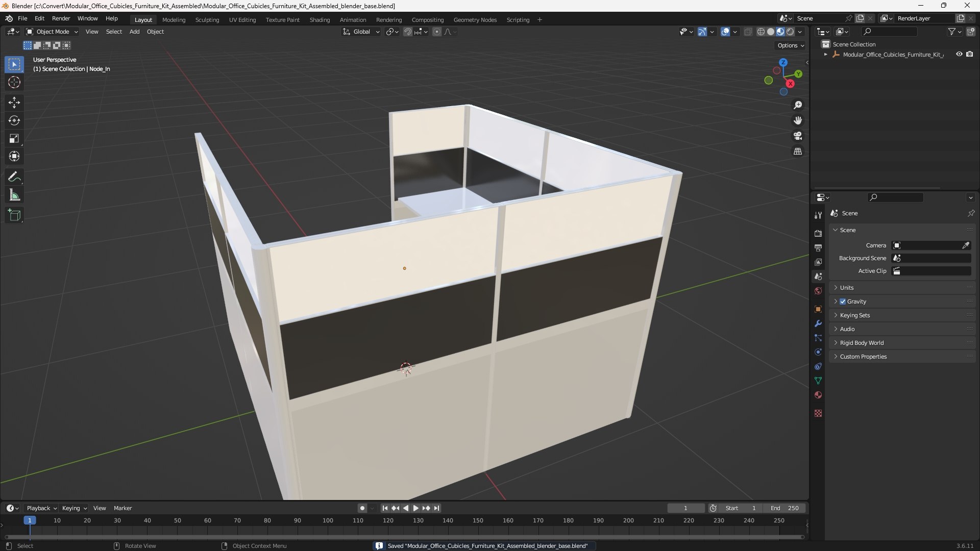Screen dimensions: 980x551
Task: Open the Modifier wrench properties tab
Action: click(x=818, y=323)
